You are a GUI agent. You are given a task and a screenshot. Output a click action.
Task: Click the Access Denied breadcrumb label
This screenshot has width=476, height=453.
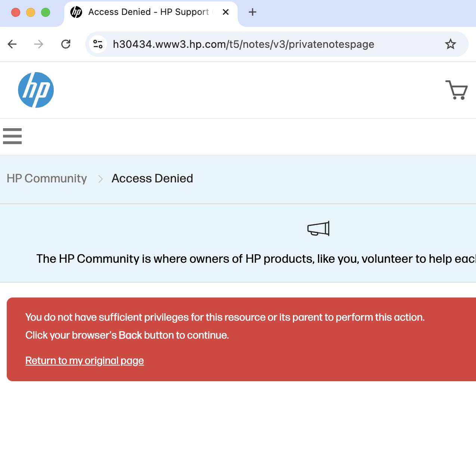pyautogui.click(x=152, y=179)
